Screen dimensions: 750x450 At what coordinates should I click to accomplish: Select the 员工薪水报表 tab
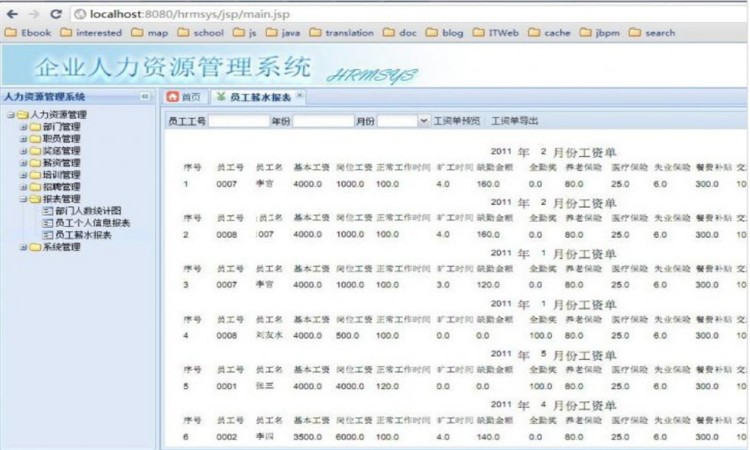(260, 97)
